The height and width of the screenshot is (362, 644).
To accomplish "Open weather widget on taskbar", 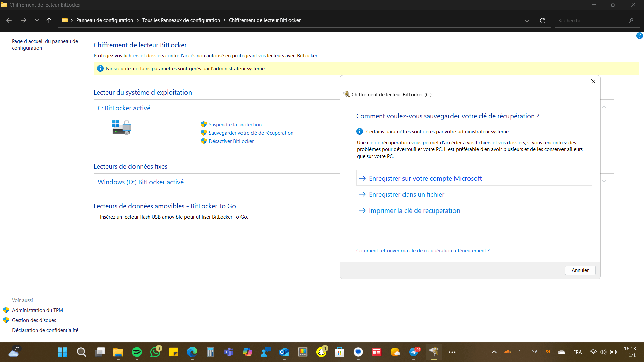I will click(x=14, y=352).
